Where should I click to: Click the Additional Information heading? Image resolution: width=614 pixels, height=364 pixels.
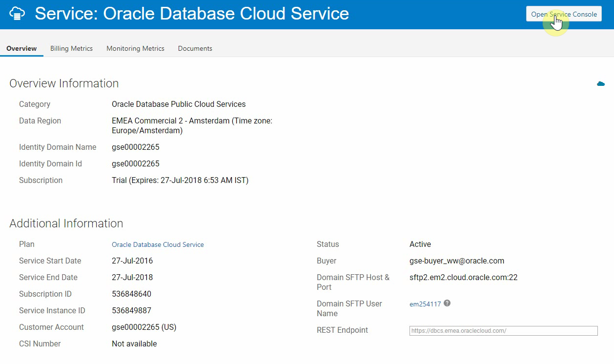point(66,223)
